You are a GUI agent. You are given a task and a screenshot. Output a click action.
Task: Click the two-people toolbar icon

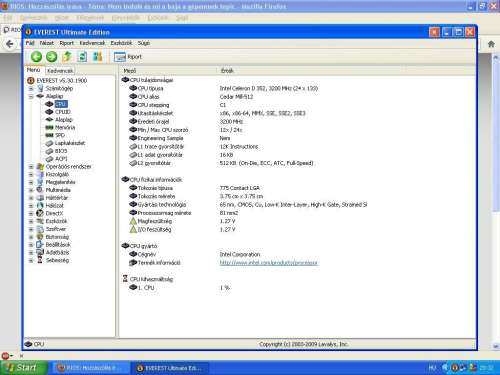98,57
